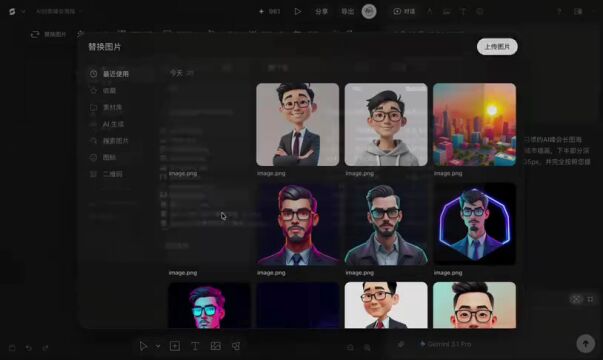The width and height of the screenshot is (603, 360).
Task: Click the undo icon at bottom left
Action: pos(28,348)
